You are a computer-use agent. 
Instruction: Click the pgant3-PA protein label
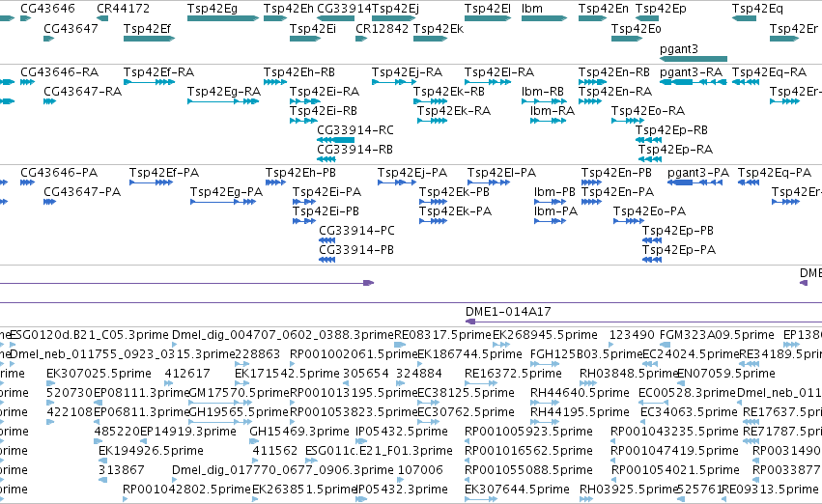click(698, 173)
